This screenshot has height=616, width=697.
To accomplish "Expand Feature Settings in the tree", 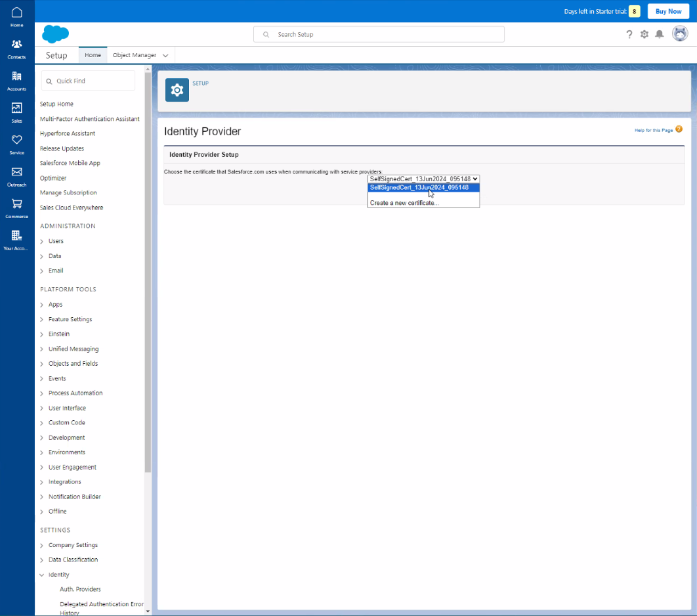I will click(42, 319).
